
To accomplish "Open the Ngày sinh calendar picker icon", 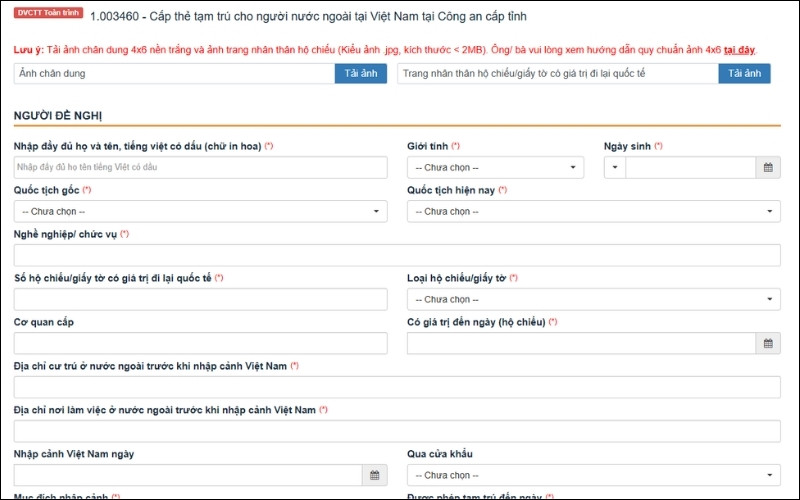I will tap(768, 168).
